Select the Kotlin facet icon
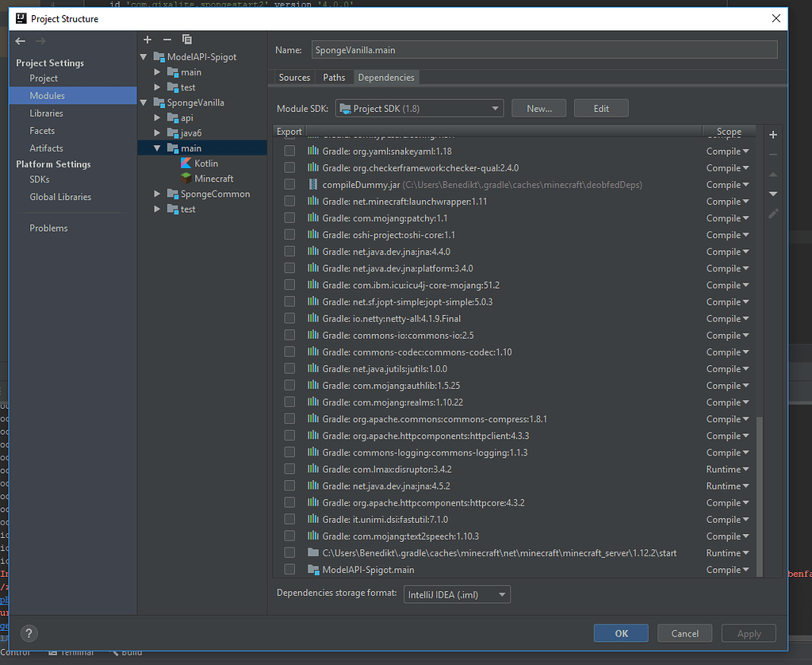This screenshot has width=812, height=665. tap(186, 163)
